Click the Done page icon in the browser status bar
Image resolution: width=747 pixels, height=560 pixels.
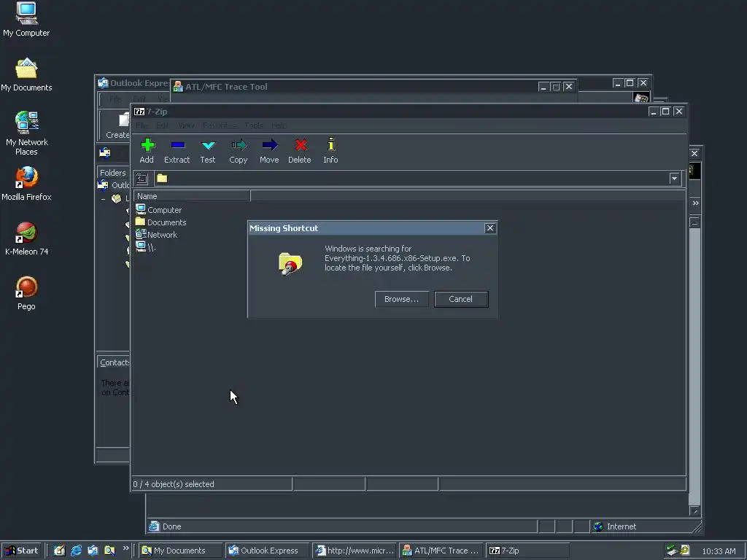tap(154, 526)
